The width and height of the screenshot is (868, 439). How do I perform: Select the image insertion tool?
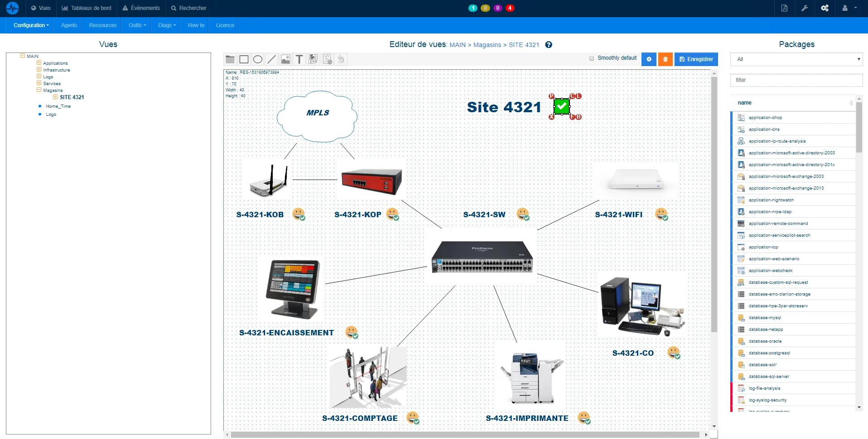(285, 59)
